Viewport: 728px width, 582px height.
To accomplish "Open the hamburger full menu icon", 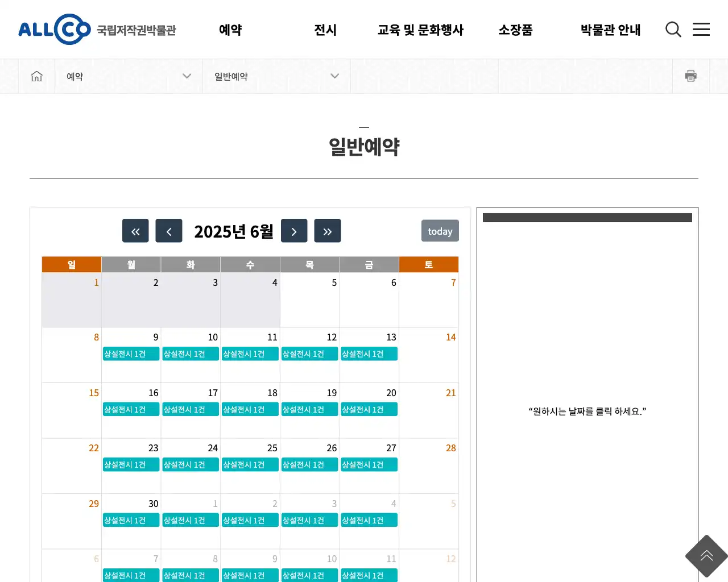I will click(701, 30).
